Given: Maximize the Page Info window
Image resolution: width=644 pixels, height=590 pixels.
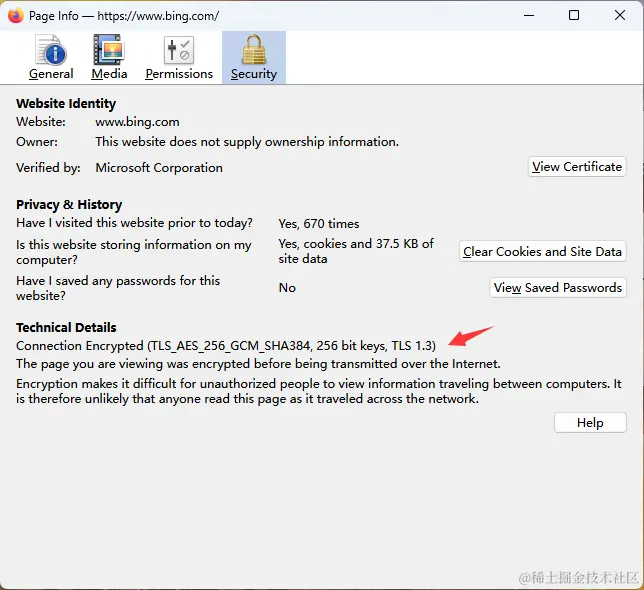Looking at the screenshot, I should 574,16.
